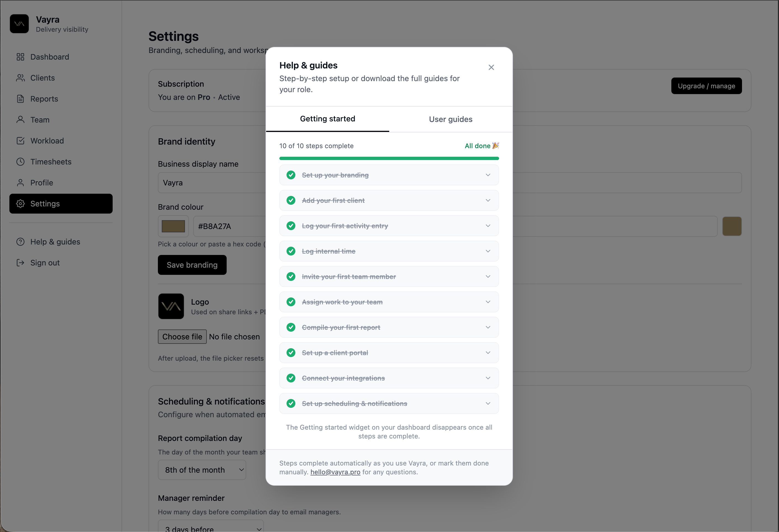Toggle check for Assign work to your team
This screenshot has height=532, width=779.
(x=291, y=302)
